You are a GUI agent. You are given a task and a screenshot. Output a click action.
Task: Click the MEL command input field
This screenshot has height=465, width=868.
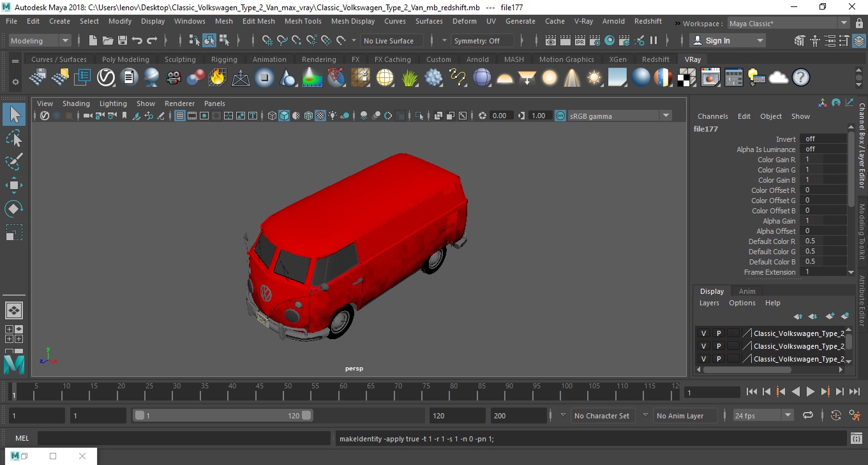click(185, 438)
